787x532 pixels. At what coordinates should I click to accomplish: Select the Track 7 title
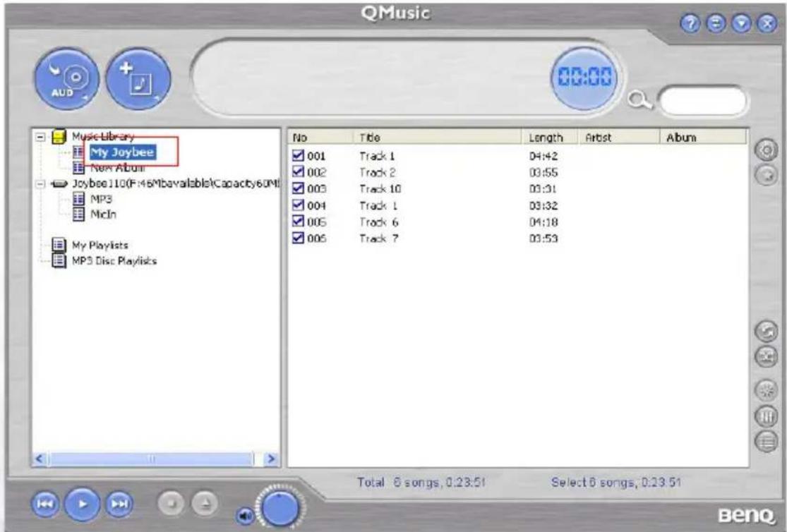point(379,238)
